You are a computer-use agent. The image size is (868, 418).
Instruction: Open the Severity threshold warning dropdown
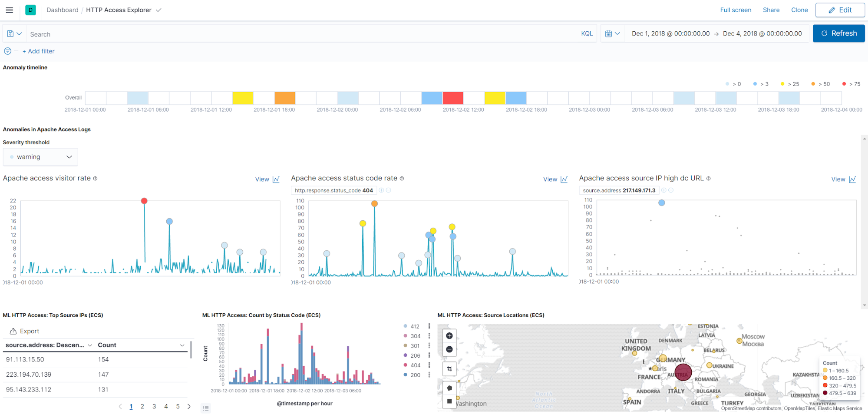coord(40,156)
